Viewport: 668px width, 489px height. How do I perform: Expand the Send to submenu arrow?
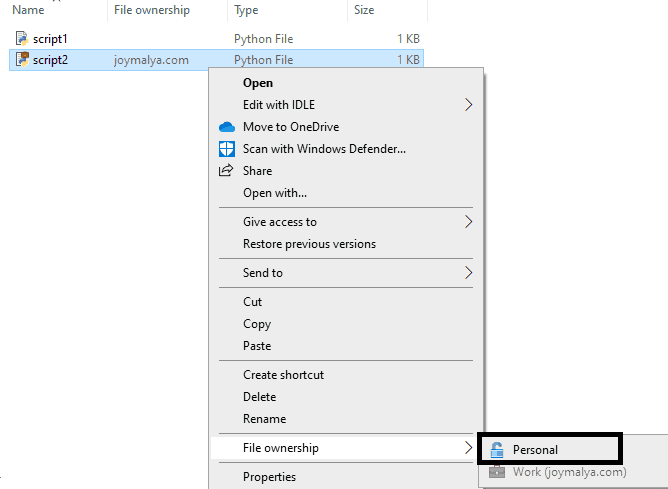(468, 273)
